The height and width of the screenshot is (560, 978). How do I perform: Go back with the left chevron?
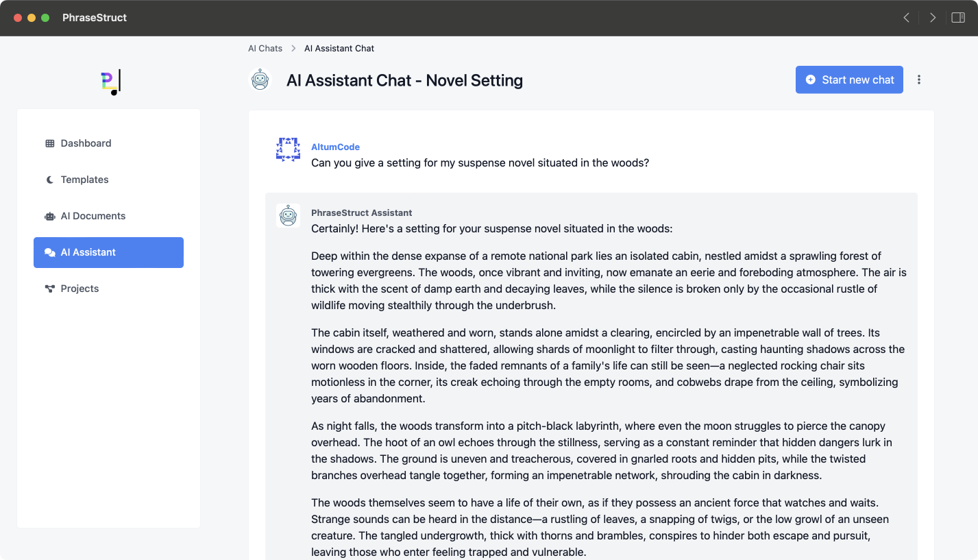pos(906,18)
